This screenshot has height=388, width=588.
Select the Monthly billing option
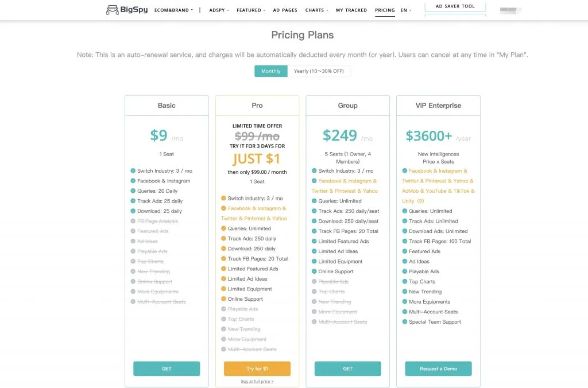[270, 71]
